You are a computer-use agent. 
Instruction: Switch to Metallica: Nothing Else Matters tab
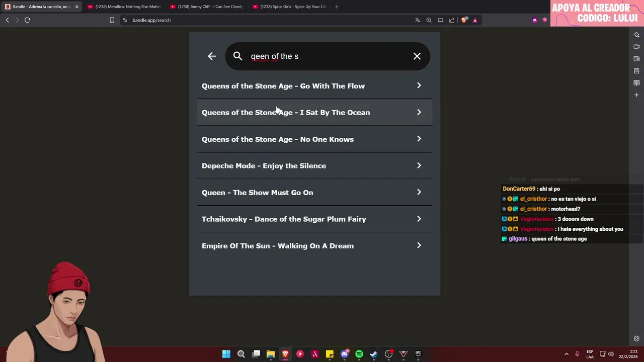(x=124, y=7)
